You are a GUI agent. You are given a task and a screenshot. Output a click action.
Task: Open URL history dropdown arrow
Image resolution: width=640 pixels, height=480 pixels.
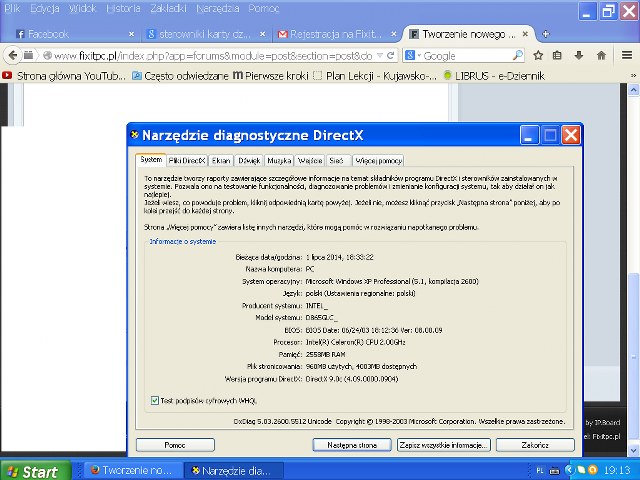(x=380, y=55)
